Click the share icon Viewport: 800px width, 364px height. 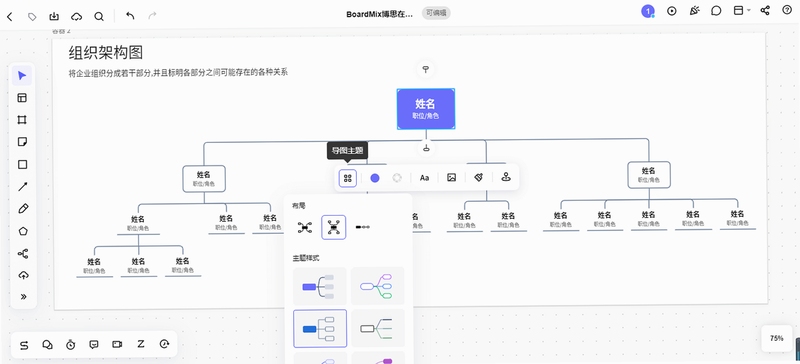765,10
